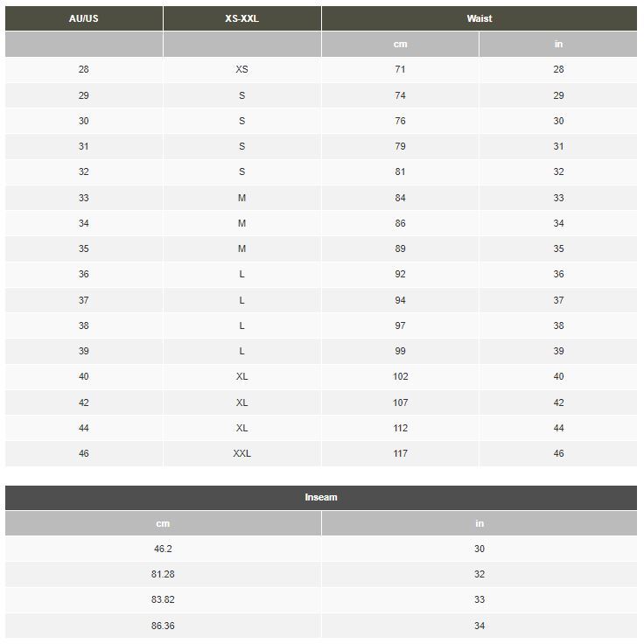Select AU/US size 36 cell
The width and height of the screenshot is (644, 644).
[84, 274]
